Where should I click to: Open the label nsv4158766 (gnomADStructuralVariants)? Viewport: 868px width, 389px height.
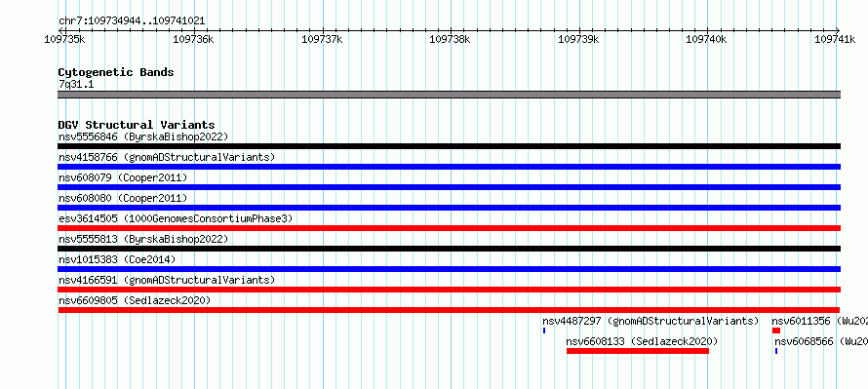[x=167, y=157]
